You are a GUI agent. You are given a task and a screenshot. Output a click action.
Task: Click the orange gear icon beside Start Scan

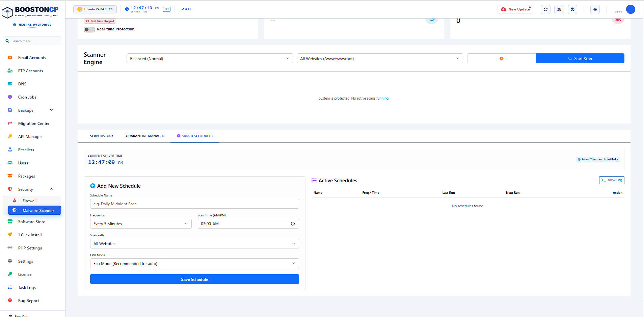502,58
